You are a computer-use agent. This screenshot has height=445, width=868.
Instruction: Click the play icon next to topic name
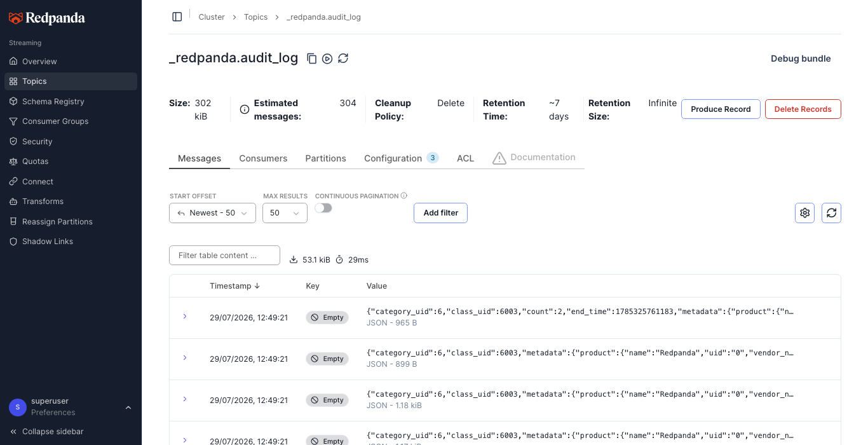pyautogui.click(x=327, y=58)
